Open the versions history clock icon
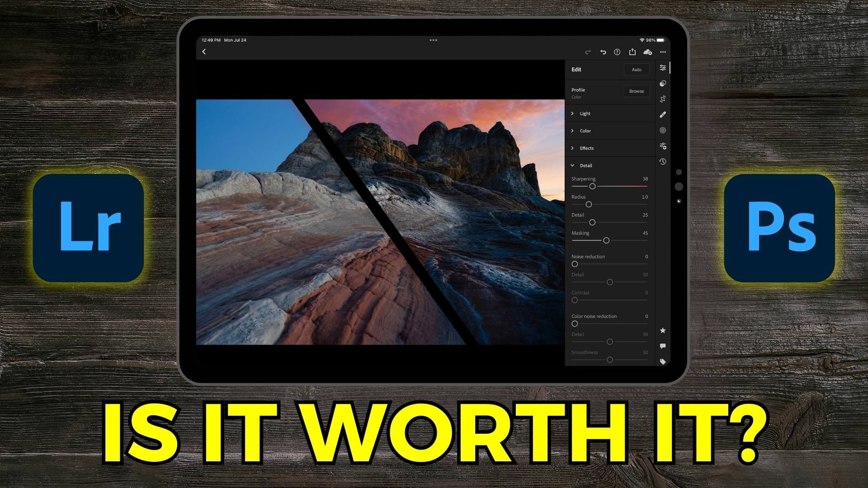The width and height of the screenshot is (868, 488). (663, 161)
